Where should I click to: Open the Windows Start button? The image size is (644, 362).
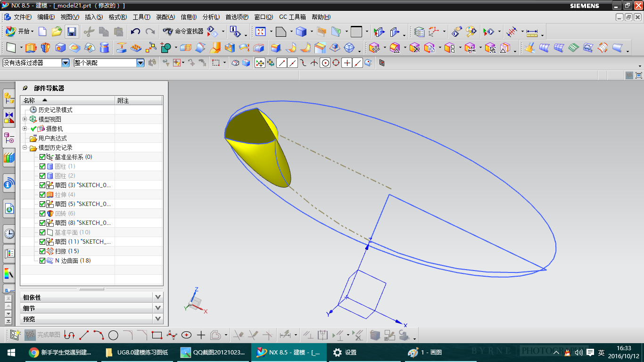click(11, 352)
